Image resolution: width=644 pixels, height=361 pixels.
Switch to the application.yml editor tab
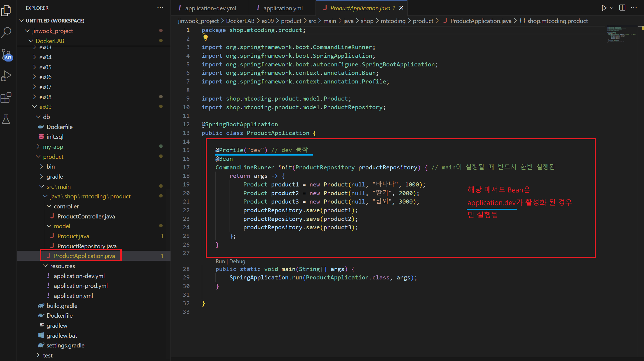tap(283, 8)
